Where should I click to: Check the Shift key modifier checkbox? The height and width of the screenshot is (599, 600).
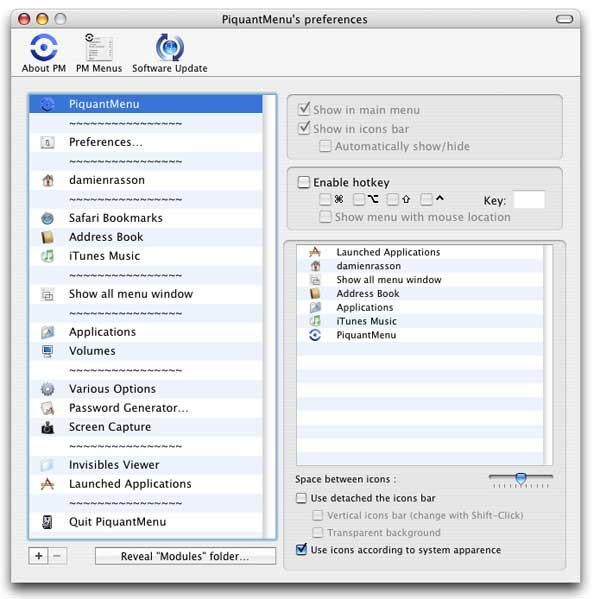point(393,199)
